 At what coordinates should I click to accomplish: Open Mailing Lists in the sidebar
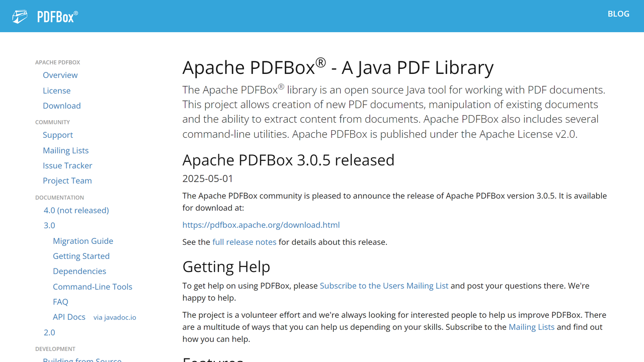(65, 150)
